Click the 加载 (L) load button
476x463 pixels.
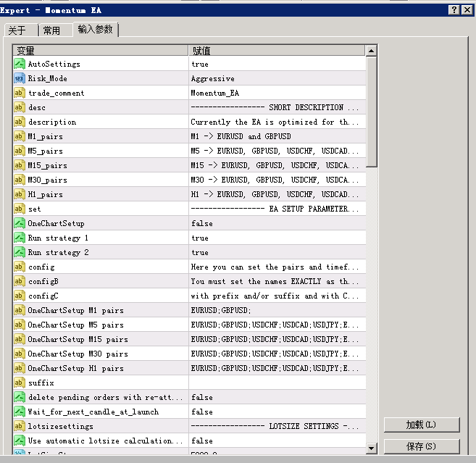click(x=422, y=425)
